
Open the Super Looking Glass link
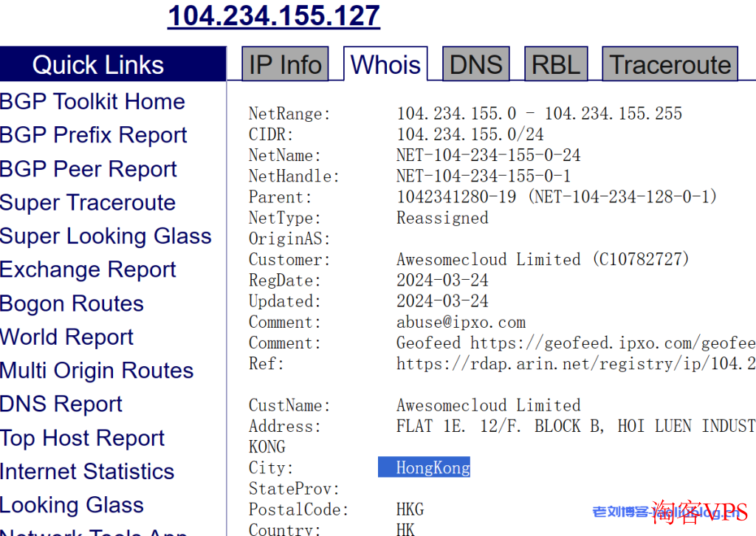(x=106, y=236)
